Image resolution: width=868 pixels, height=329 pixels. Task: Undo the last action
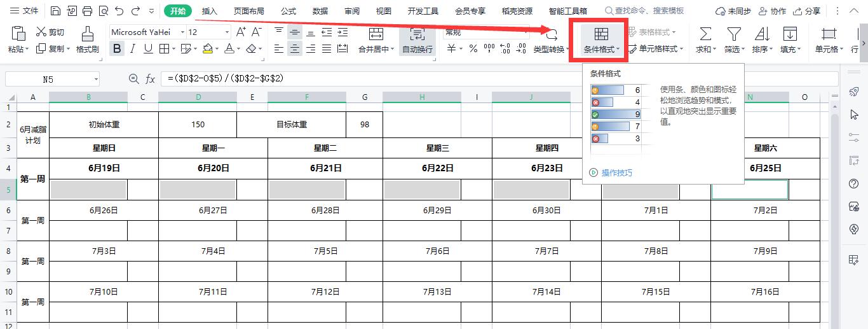pyautogui.click(x=120, y=11)
